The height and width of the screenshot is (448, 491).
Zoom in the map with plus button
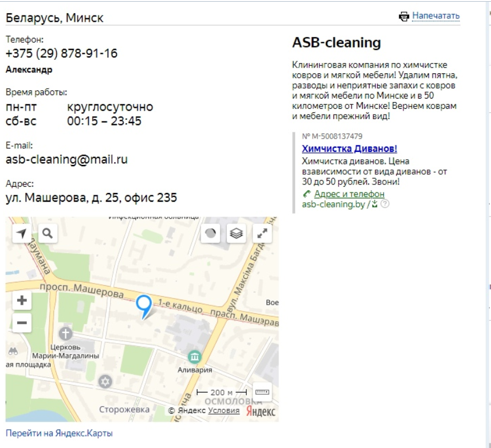(x=22, y=301)
